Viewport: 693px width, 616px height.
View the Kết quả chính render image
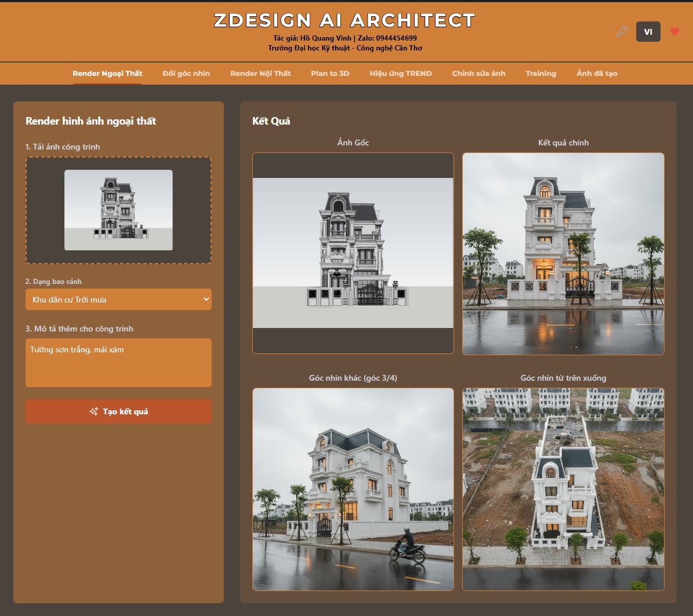[x=563, y=253]
